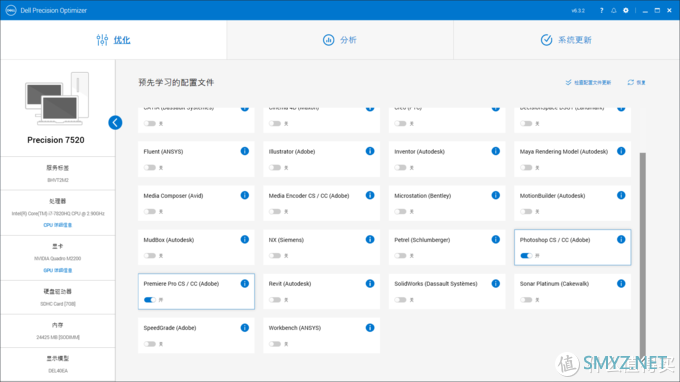
Task: Enable MudBox (Autodesk) toggle
Action: pyautogui.click(x=150, y=256)
